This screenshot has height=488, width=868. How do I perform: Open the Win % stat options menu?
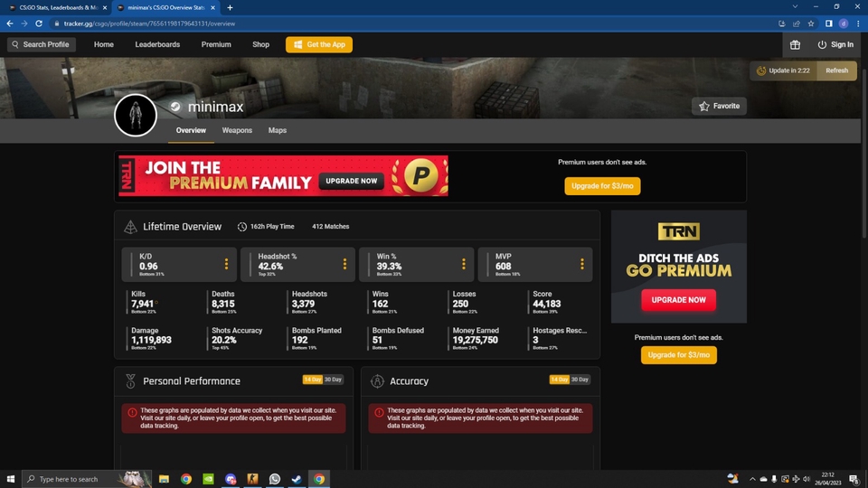pyautogui.click(x=464, y=264)
